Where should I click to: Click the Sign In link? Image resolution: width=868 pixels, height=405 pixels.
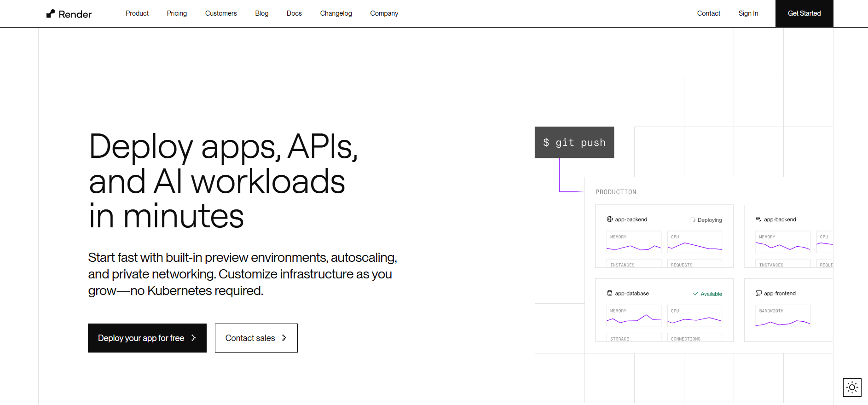(748, 13)
